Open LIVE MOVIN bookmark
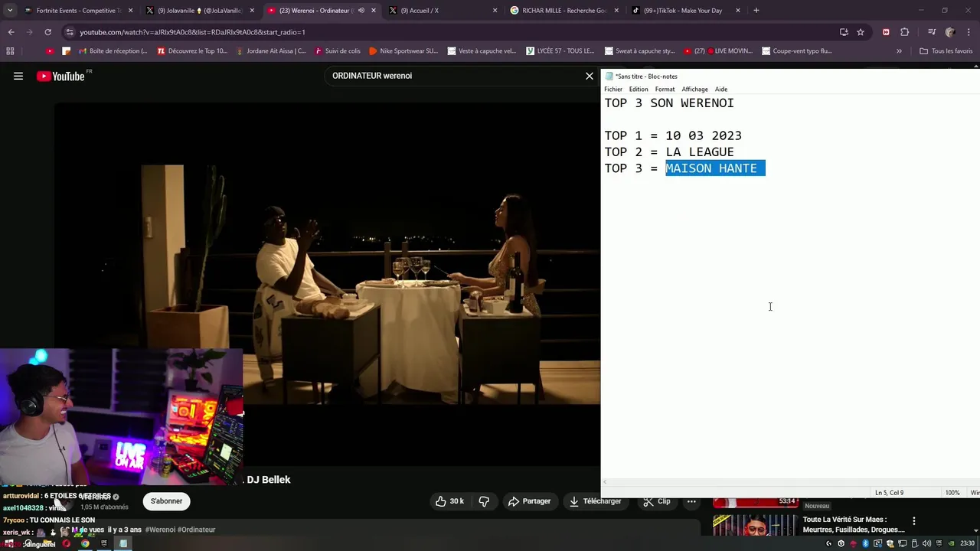This screenshot has height=551, width=980. pyautogui.click(x=719, y=51)
